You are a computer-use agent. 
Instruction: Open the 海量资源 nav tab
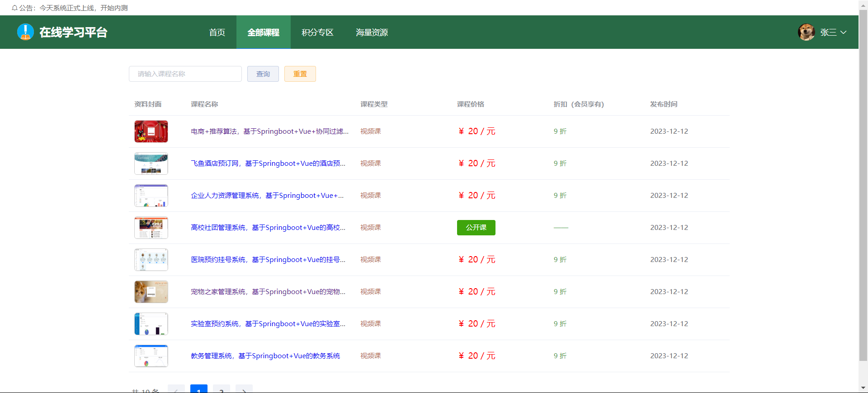372,32
